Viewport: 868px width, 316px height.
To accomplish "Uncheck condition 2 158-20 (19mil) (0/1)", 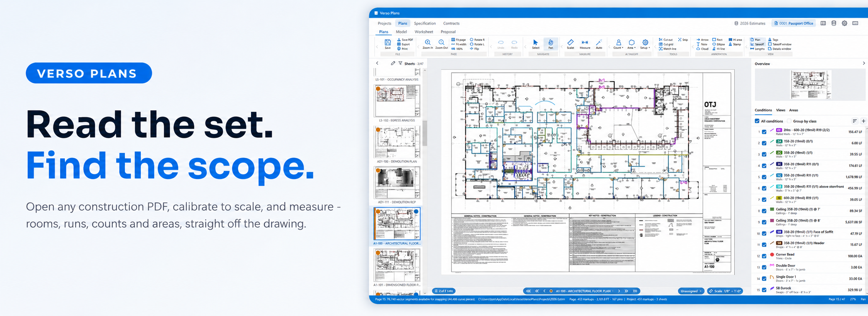I will coord(764,143).
